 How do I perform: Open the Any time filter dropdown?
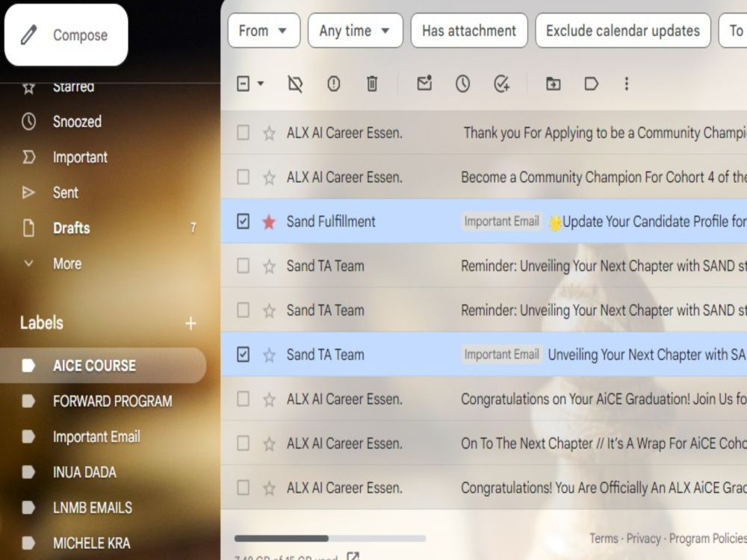point(356,31)
